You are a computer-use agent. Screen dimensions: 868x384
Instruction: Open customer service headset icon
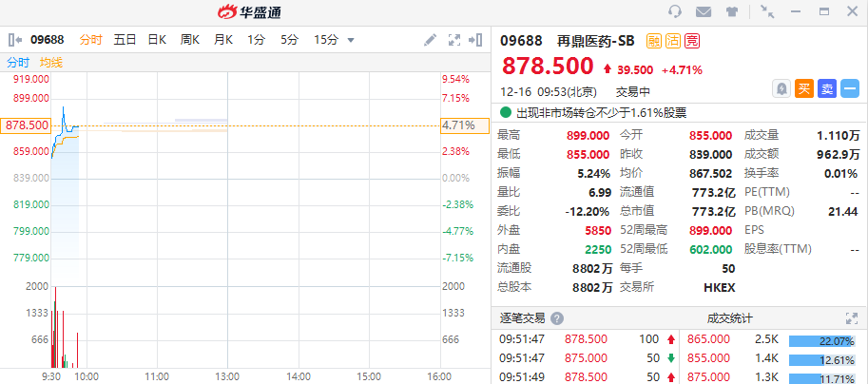coord(676,11)
